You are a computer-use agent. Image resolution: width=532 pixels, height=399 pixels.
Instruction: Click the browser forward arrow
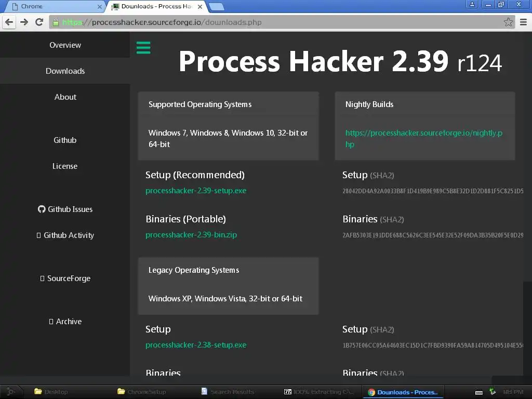click(x=24, y=22)
